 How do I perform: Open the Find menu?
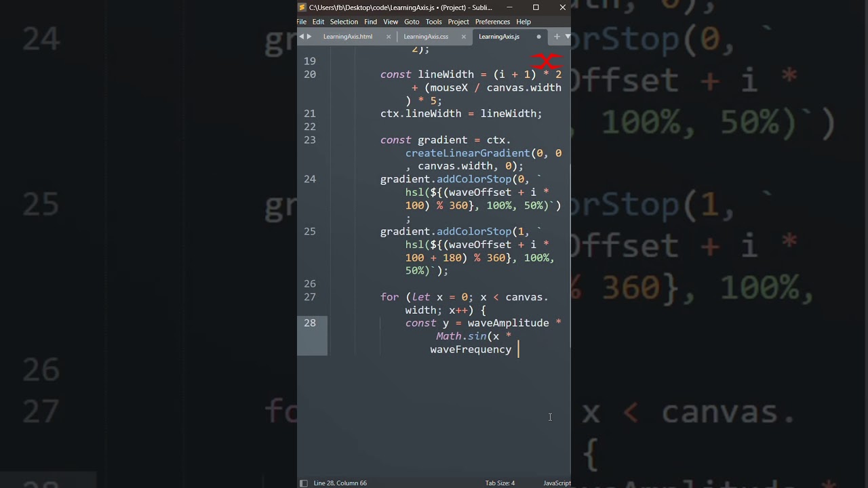(370, 22)
